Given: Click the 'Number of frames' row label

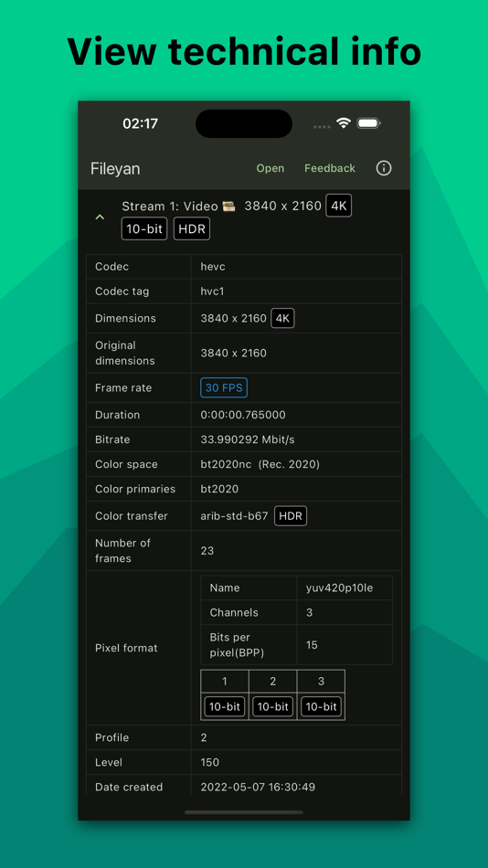Looking at the screenshot, I should (x=122, y=551).
